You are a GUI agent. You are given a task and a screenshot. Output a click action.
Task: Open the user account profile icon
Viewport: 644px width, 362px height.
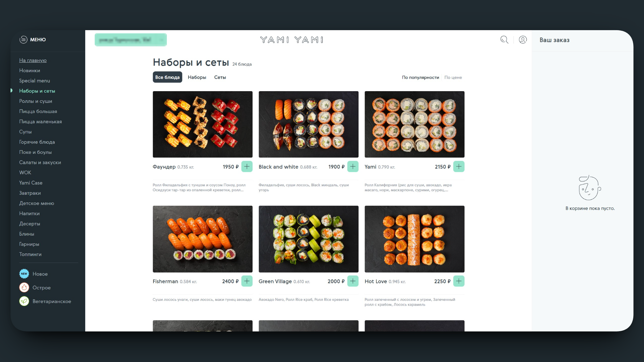coord(523,40)
